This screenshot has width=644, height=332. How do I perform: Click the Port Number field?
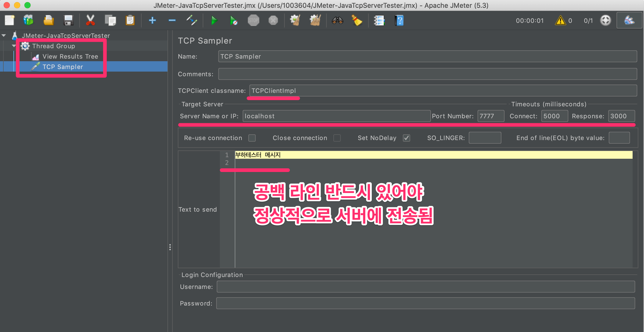click(x=491, y=116)
